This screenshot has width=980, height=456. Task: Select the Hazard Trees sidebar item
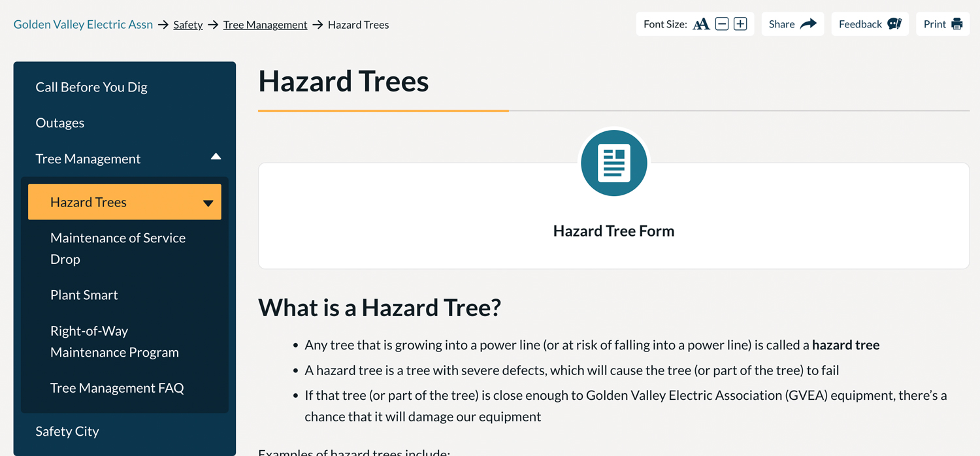click(x=88, y=203)
